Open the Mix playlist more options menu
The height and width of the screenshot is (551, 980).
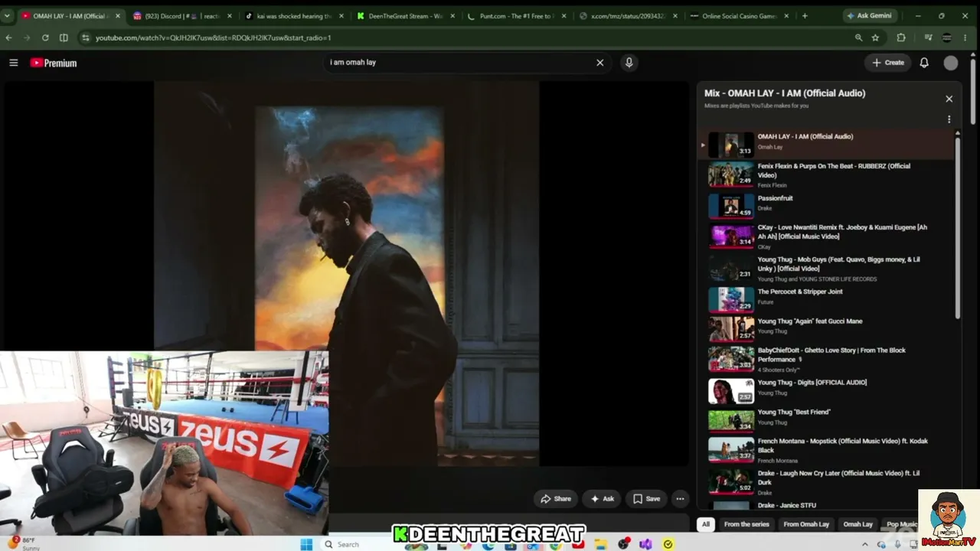[x=949, y=119]
